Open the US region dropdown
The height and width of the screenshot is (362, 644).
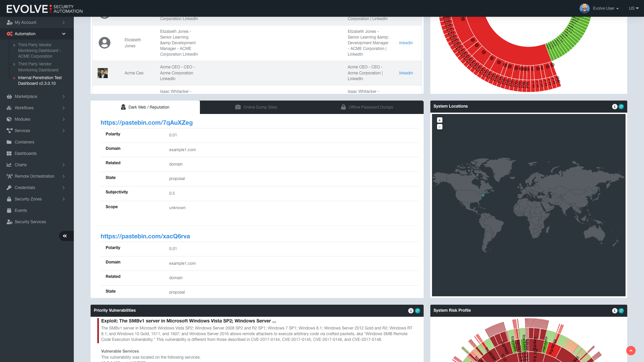[x=633, y=8]
